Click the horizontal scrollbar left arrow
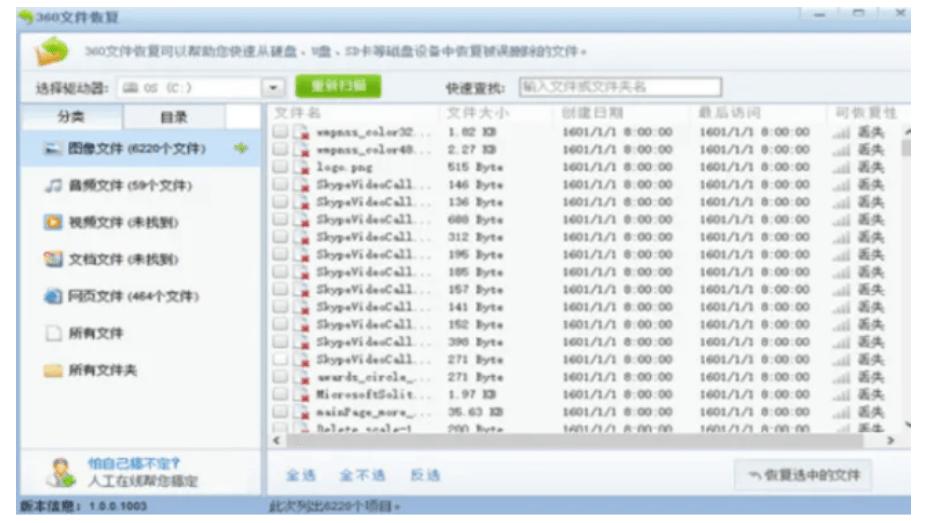The width and height of the screenshot is (925, 523). tap(277, 440)
